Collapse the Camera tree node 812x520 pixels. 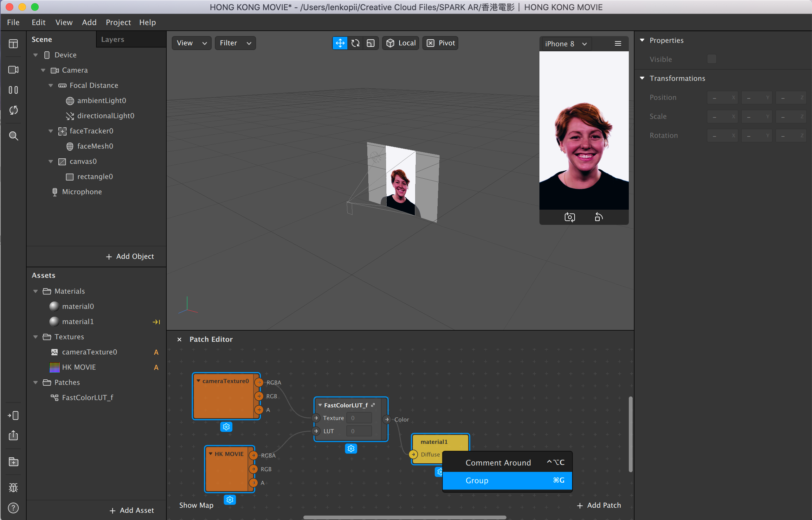[x=43, y=70]
